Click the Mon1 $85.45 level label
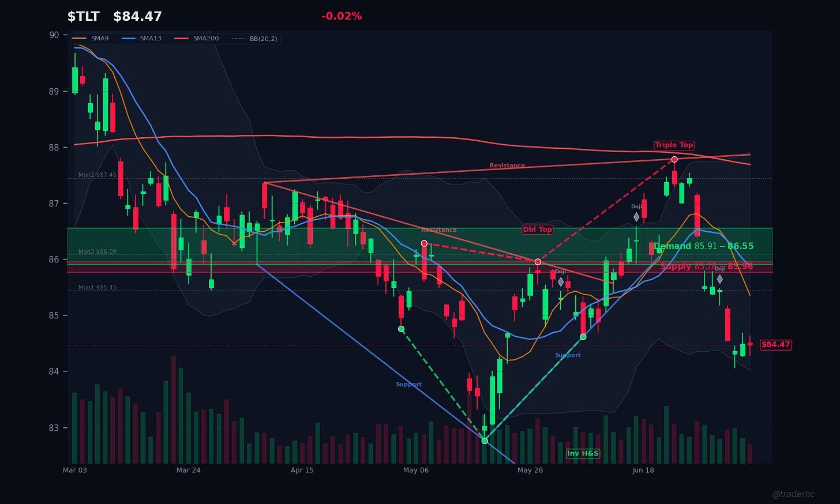The height and width of the screenshot is (504, 840). point(97,288)
